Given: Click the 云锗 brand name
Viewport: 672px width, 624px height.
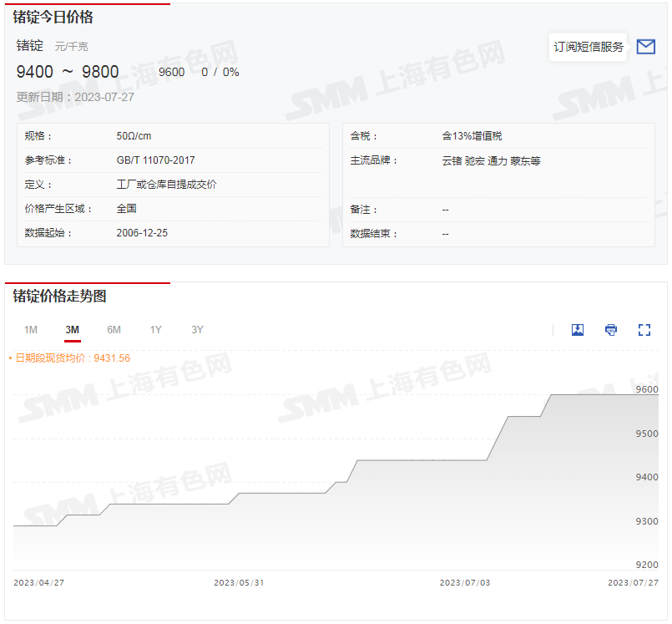Looking at the screenshot, I should click(452, 161).
